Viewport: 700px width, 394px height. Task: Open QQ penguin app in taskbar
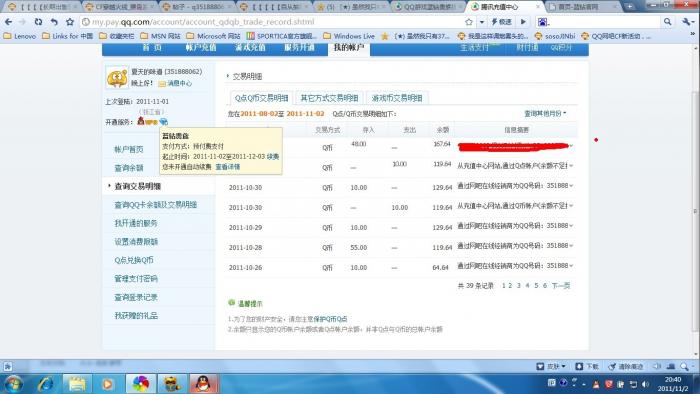[204, 384]
